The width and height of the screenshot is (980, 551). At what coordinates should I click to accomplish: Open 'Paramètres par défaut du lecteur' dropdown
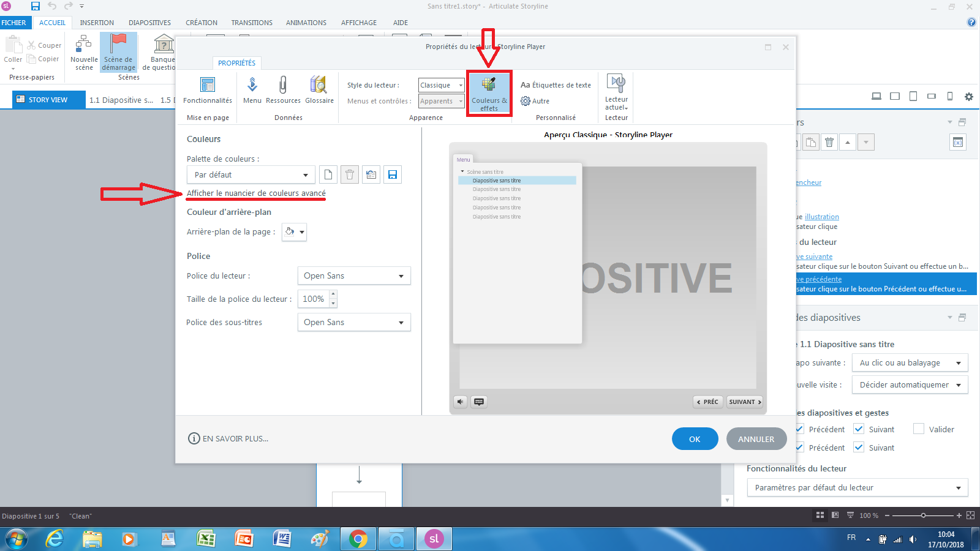pos(858,487)
